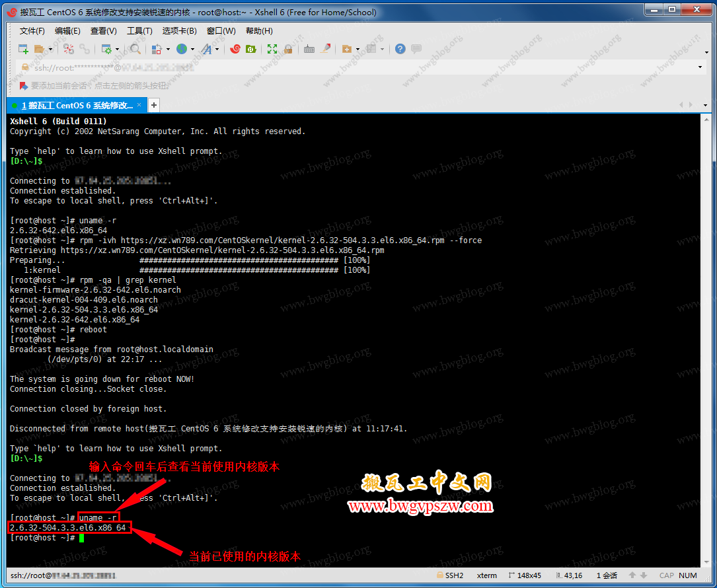
Task: Open the 选项卡(B) menu
Action: coord(179,31)
